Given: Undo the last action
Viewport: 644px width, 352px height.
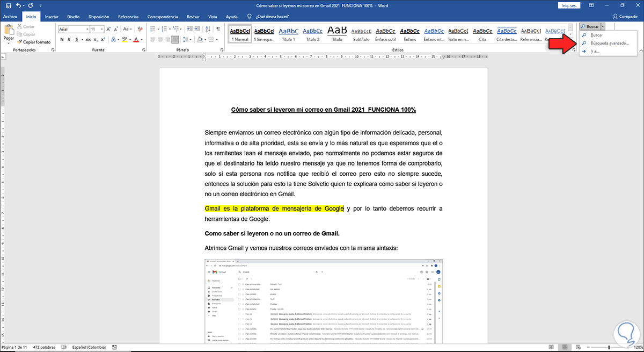Looking at the screenshot, I should click(18, 5).
